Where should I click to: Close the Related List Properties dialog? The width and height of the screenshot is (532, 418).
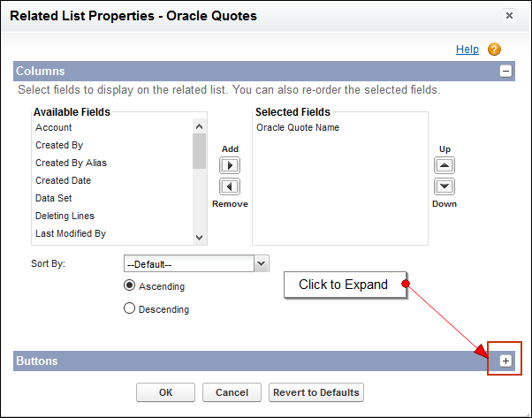509,15
